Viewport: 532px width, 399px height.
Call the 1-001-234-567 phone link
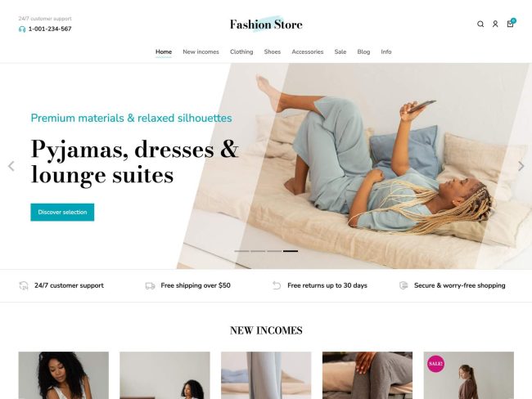[50, 29]
